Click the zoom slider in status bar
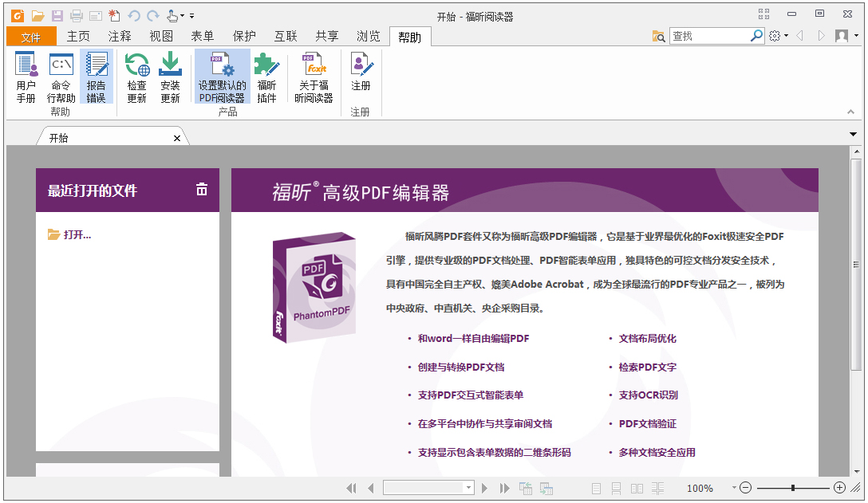 pyautogui.click(x=792, y=488)
